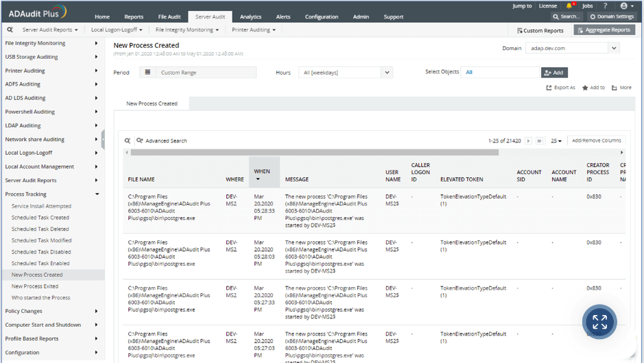
Task: Select Service Install Attempted report
Action: point(41,206)
